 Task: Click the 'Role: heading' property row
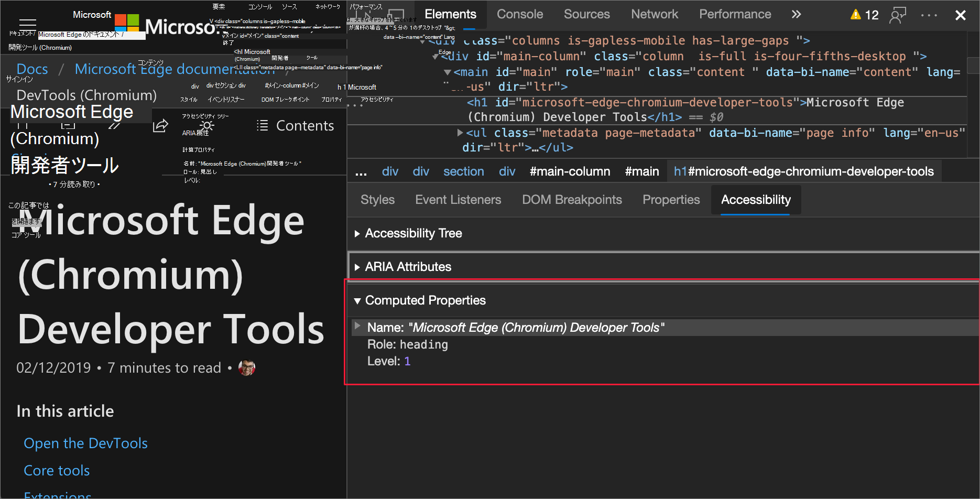tap(407, 344)
